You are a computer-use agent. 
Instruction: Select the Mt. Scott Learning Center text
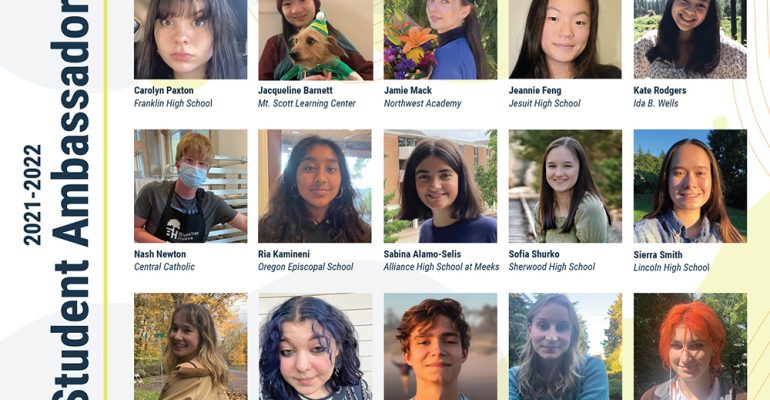307,104
